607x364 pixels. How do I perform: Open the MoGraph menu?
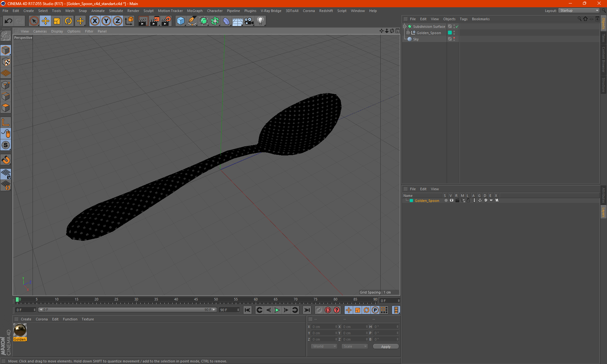195,11
